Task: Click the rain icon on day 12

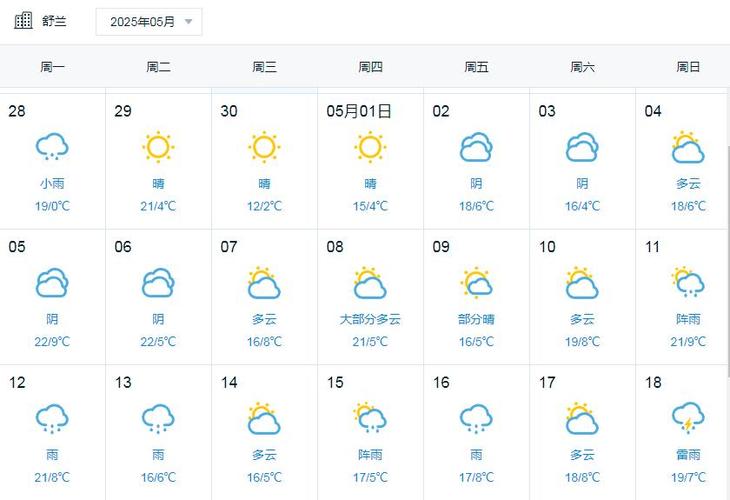Action: [52, 419]
